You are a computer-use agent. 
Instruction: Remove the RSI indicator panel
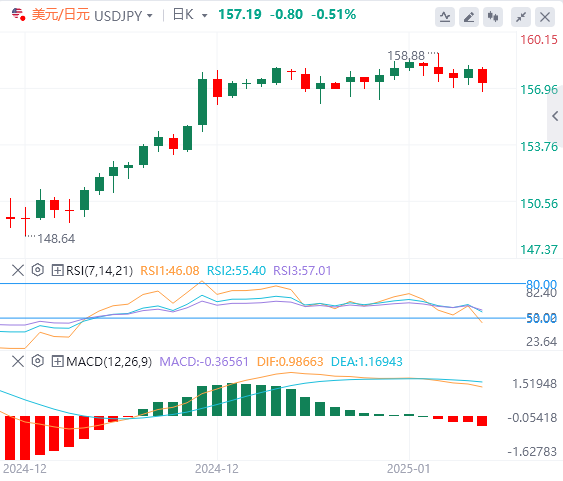[x=18, y=270]
